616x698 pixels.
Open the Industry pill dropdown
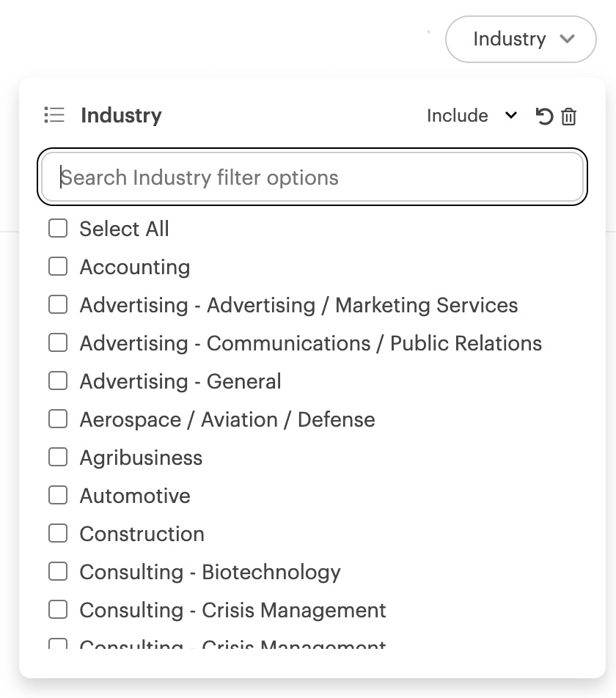pos(521,39)
